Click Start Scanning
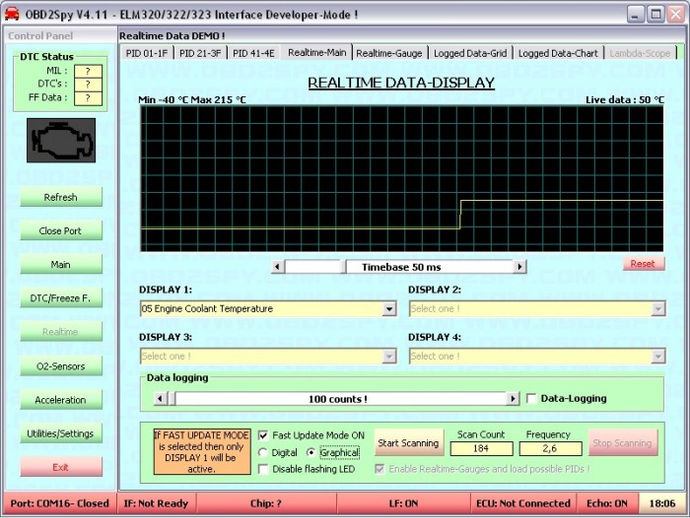 tap(408, 443)
